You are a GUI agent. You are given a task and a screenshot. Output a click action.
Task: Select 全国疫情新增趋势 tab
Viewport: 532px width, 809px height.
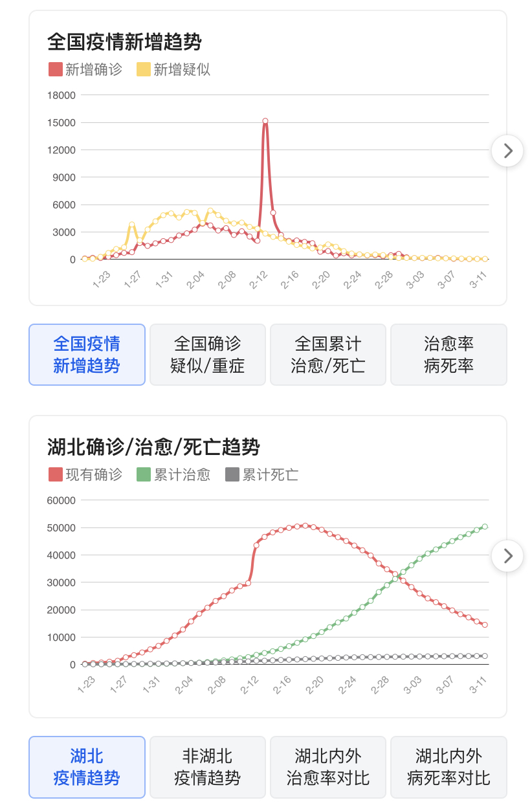click(87, 355)
